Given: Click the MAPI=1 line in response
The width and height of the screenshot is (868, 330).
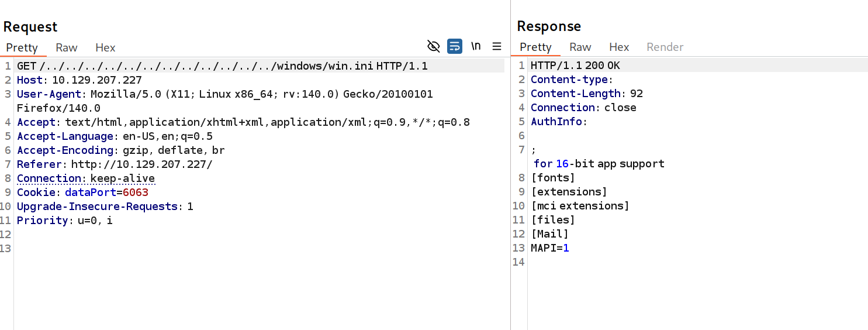Looking at the screenshot, I should [x=549, y=248].
